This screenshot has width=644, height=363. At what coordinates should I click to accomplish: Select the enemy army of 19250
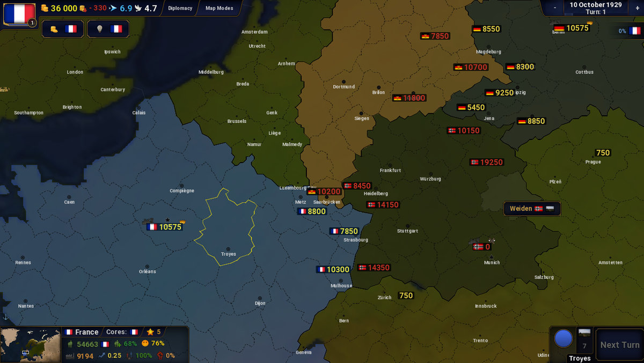(487, 162)
